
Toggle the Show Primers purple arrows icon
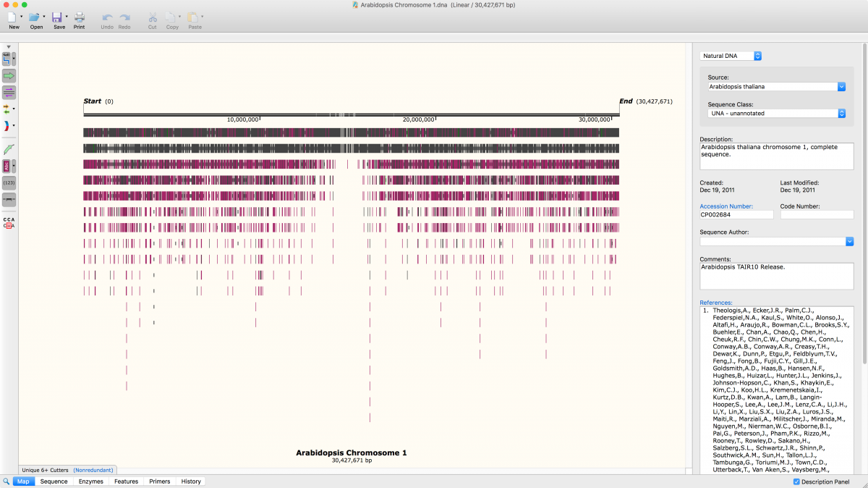point(9,92)
